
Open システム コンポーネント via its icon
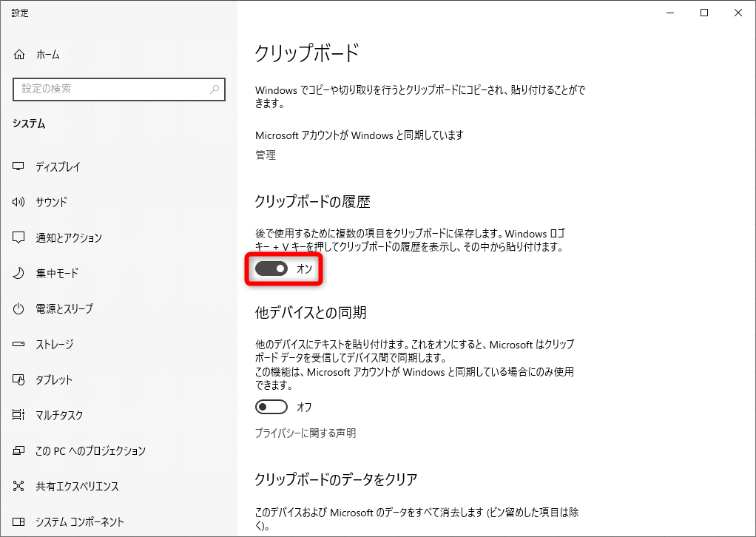(x=18, y=521)
